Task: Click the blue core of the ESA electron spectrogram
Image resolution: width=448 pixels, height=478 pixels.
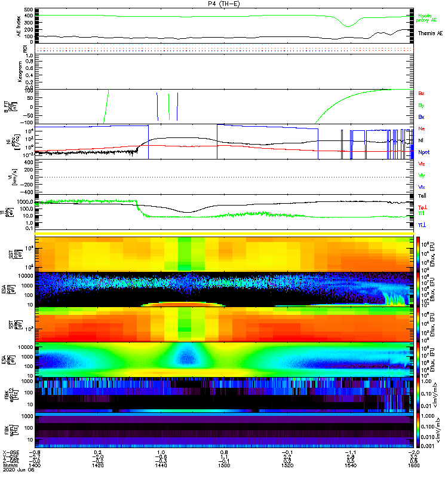Action: click(x=186, y=357)
